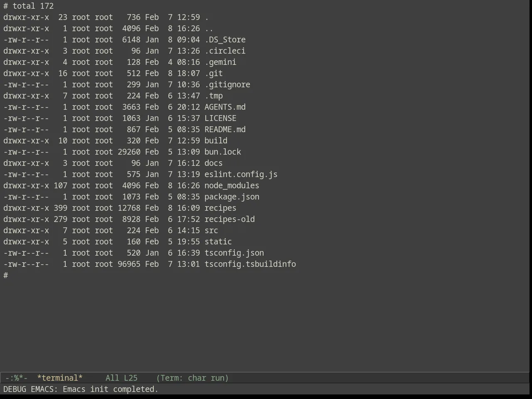The width and height of the screenshot is (532, 399).
Task: Click on the AGENTS.md filename
Action: 225,107
